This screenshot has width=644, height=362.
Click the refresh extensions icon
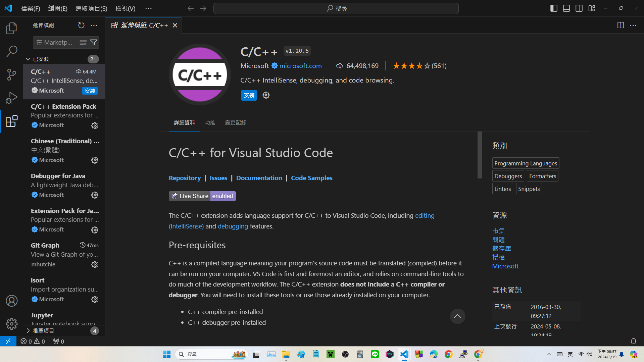(x=81, y=25)
